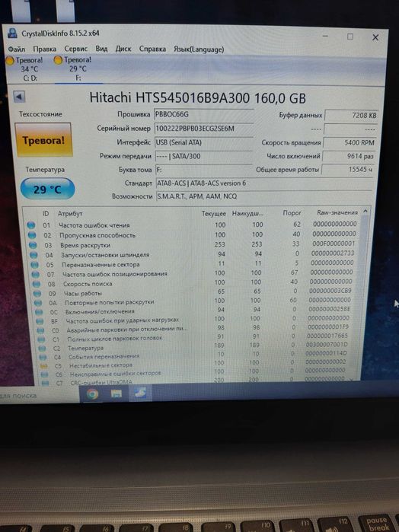399x532 pixels.
Task: Select the Часы работы row
Action: coord(194,292)
